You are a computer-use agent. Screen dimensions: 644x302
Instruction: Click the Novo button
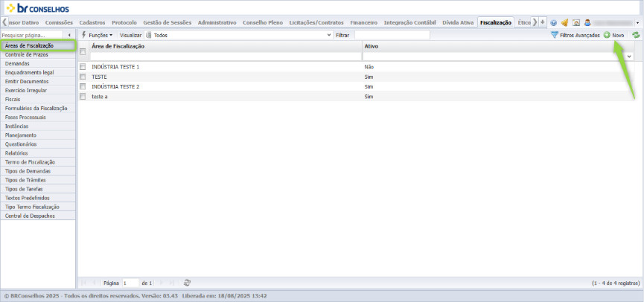(614, 35)
